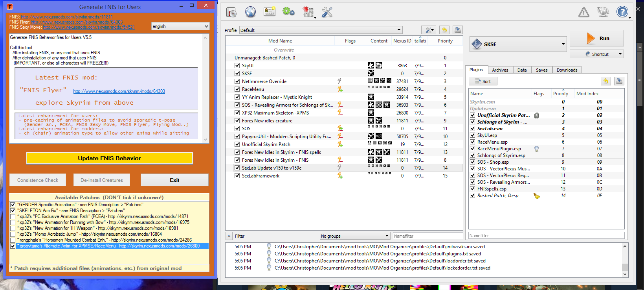Viewport: 644px width, 290px height.
Task: Open mod list wrench options dropdown
Action: point(428,30)
